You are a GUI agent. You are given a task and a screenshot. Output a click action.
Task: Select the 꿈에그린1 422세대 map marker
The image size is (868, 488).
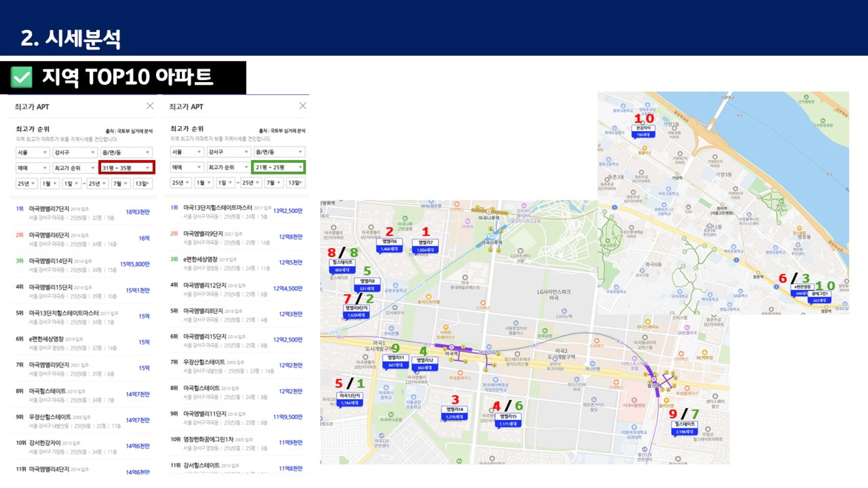[819, 297]
